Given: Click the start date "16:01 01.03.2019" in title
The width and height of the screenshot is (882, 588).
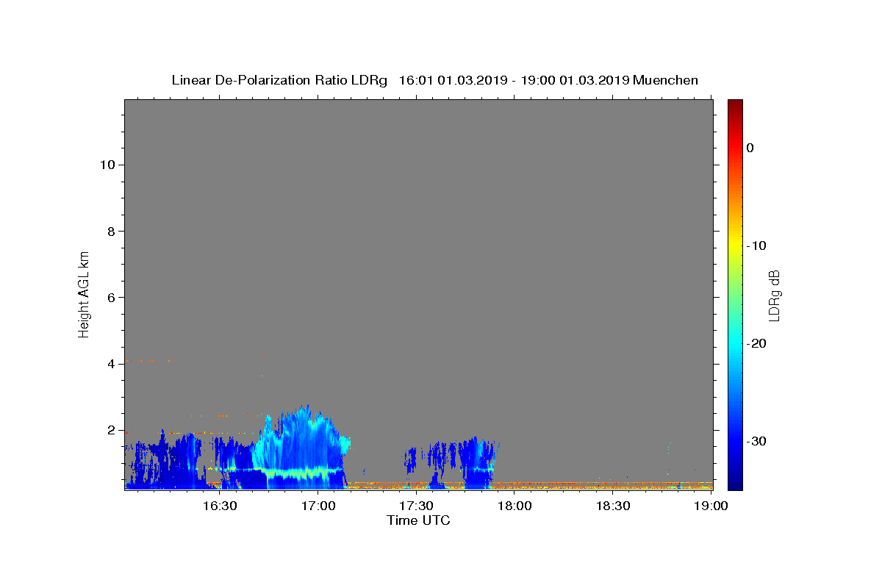Looking at the screenshot, I should pyautogui.click(x=453, y=80).
